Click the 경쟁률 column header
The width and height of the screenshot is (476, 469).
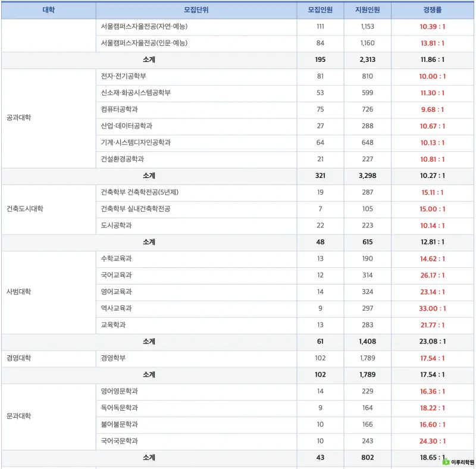[x=433, y=10]
